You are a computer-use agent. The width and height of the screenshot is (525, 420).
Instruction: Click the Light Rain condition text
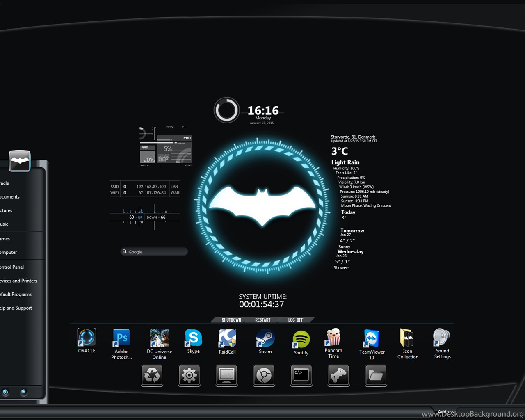tap(345, 162)
